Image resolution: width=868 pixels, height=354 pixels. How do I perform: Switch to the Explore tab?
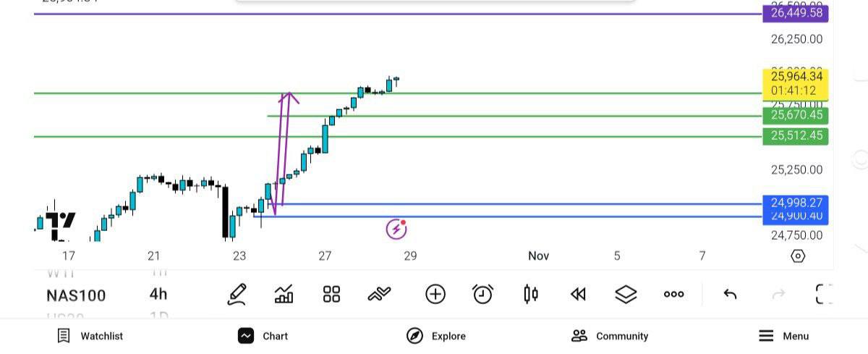tap(436, 336)
